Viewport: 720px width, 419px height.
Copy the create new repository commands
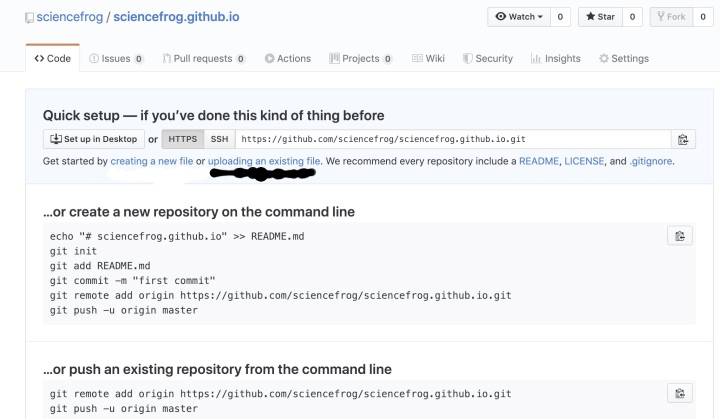pos(680,236)
